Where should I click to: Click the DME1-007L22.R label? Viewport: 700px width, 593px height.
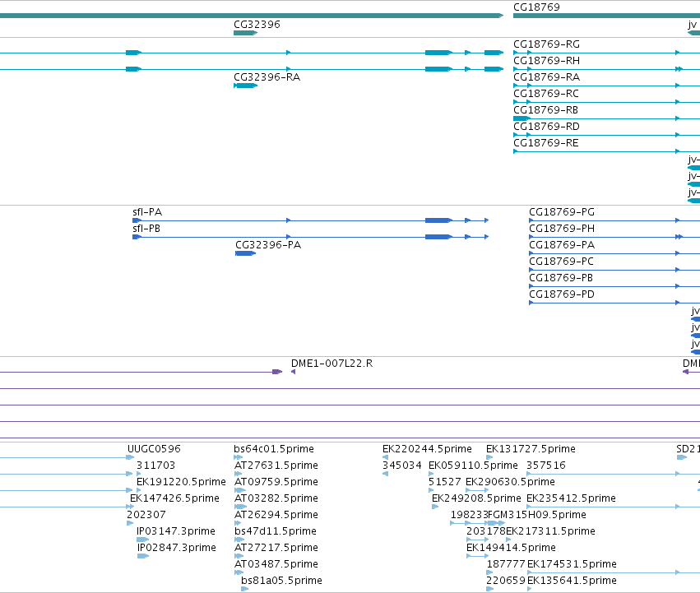(x=331, y=364)
